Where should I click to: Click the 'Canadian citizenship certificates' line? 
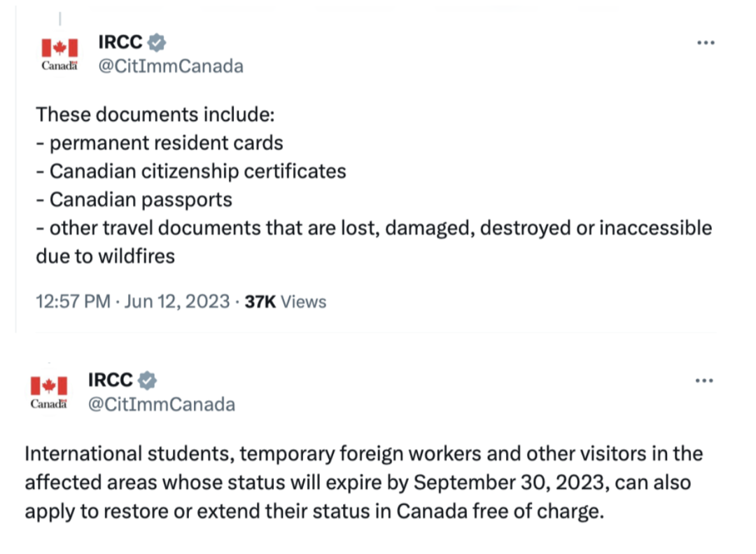pyautogui.click(x=197, y=172)
